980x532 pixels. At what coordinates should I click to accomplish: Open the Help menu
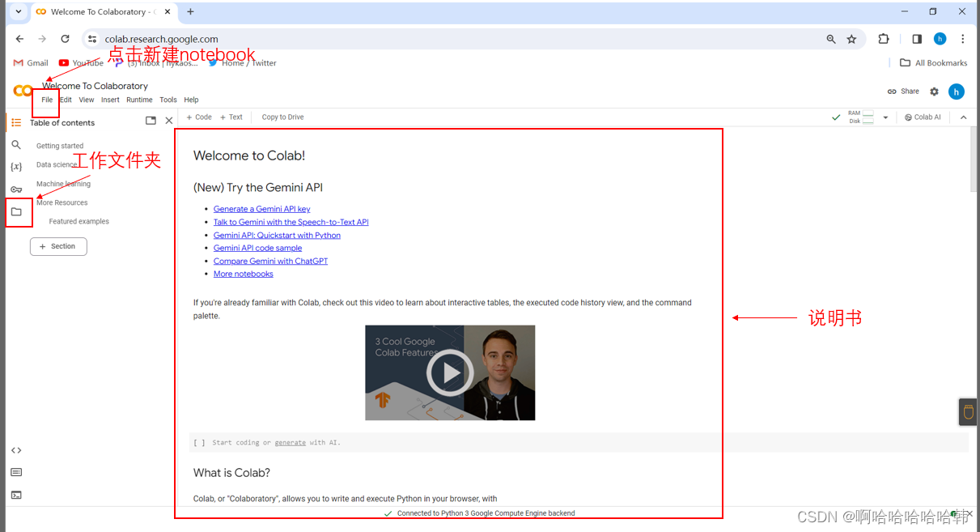click(191, 100)
